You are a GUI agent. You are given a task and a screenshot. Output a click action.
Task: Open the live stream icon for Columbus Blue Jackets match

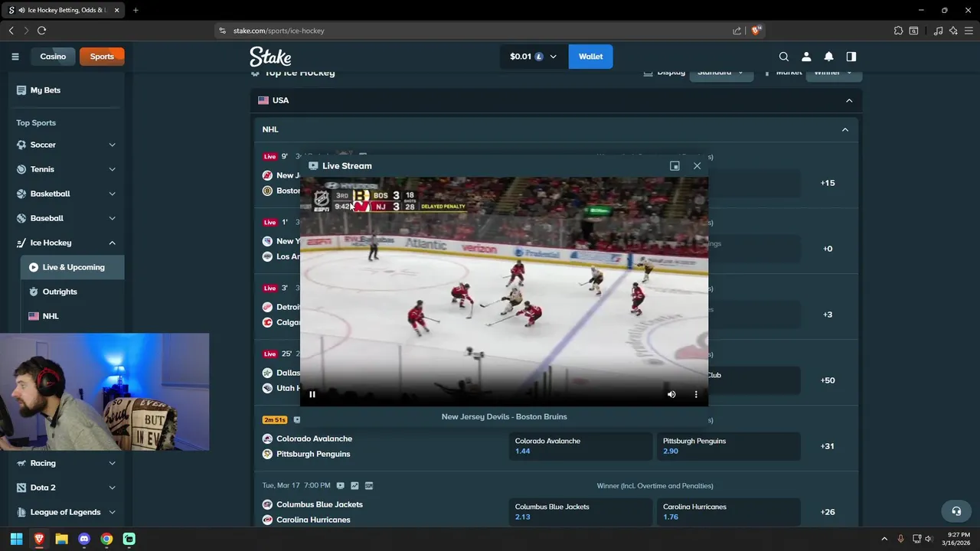341,485
